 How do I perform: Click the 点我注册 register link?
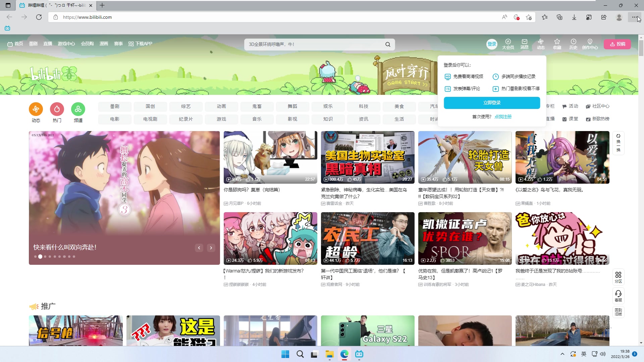pyautogui.click(x=503, y=117)
